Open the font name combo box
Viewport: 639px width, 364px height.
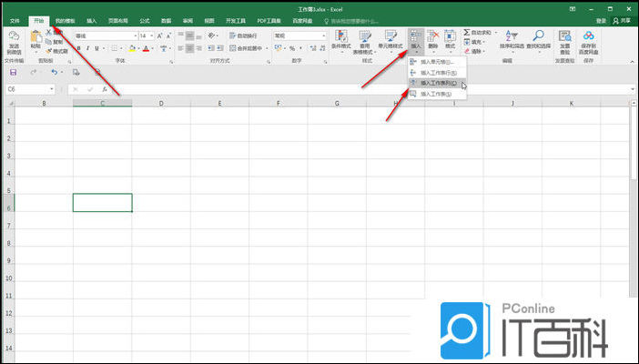pos(106,35)
